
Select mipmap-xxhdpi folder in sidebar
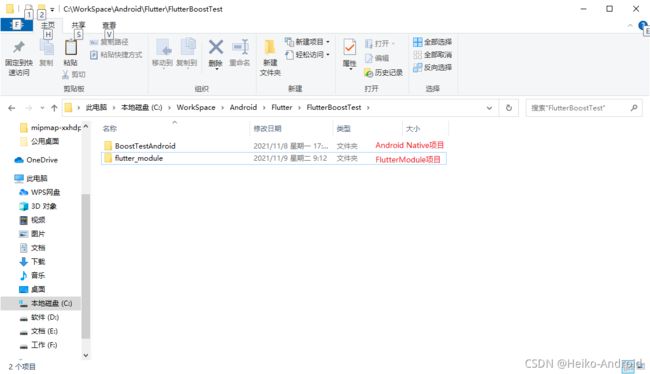(50, 128)
